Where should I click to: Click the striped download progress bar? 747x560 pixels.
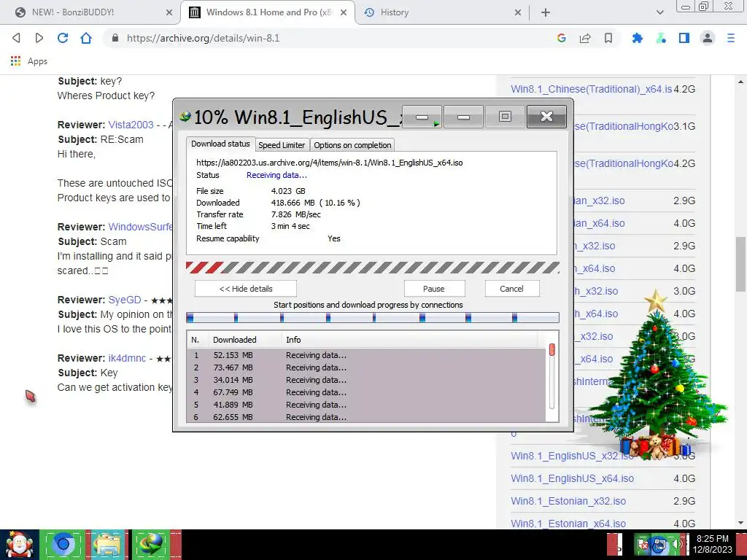[x=373, y=268]
